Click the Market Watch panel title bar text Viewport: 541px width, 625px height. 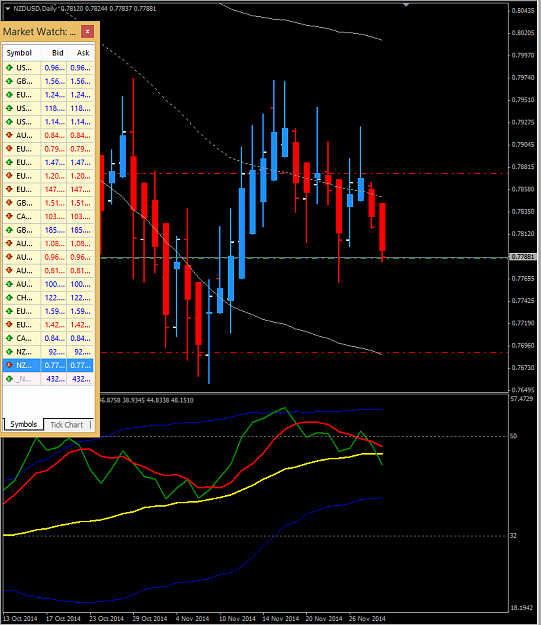coord(39,32)
